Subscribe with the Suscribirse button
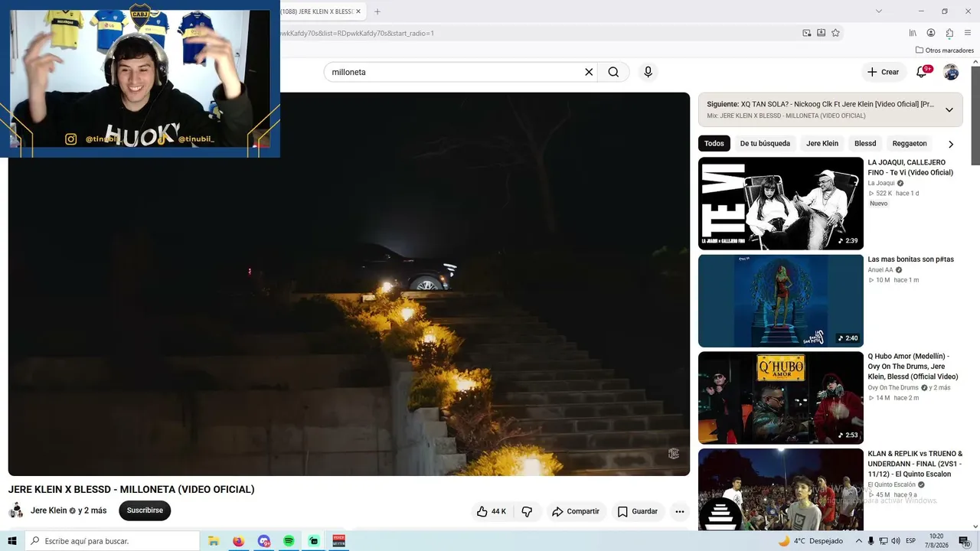The width and height of the screenshot is (980, 551). coord(145,510)
